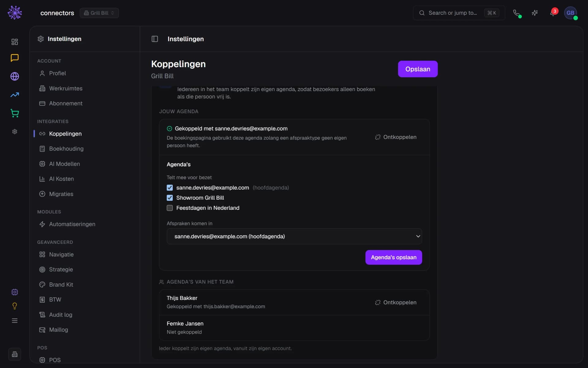Click Ontkoppelen for Thijs Bakker

[396, 302]
